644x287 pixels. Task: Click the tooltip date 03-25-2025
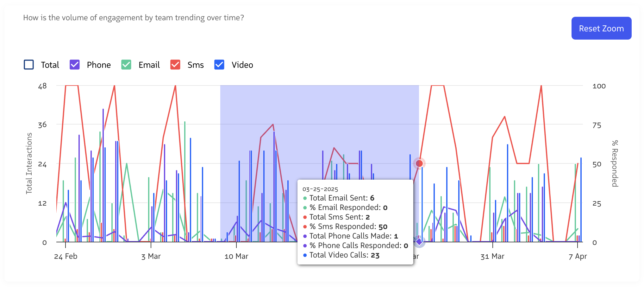320,189
